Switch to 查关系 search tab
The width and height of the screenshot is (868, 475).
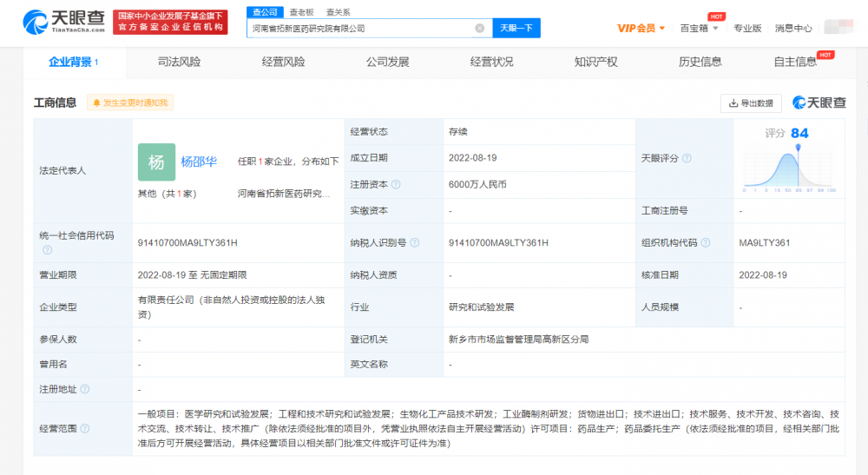point(339,12)
